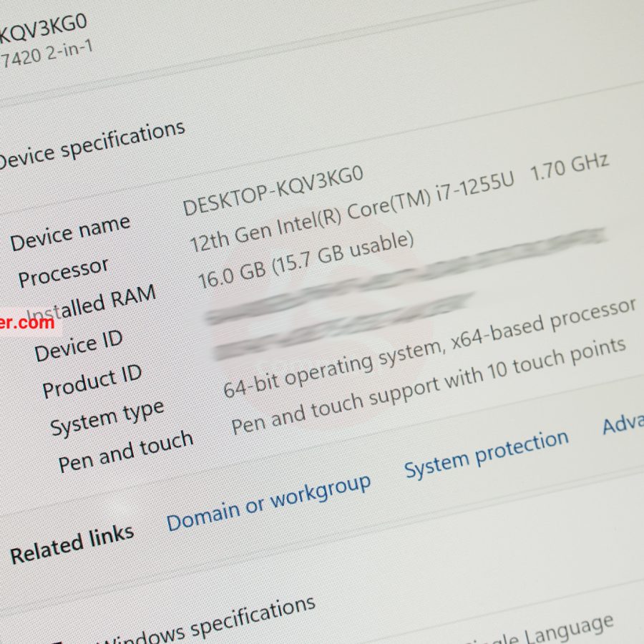Viewport: 644px width, 644px height.
Task: Open the System protection link
Action: tap(487, 454)
